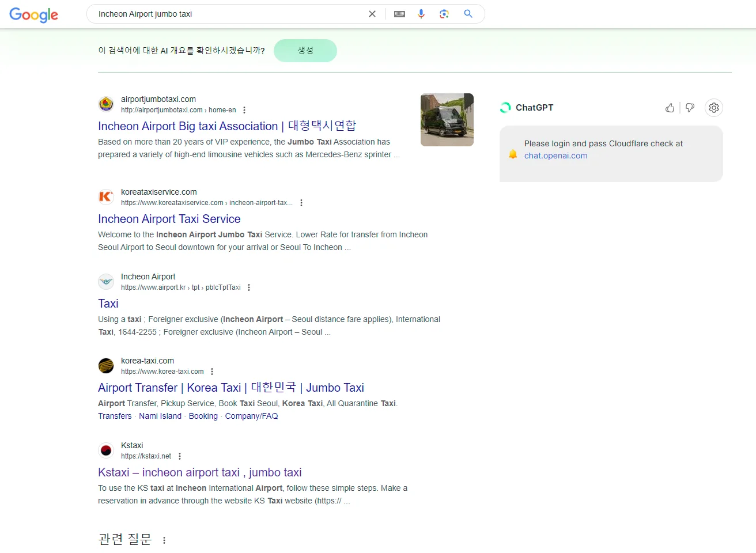Open Incheon Airport Taxi Service link
Screen dimensions: 756x553
tap(169, 219)
